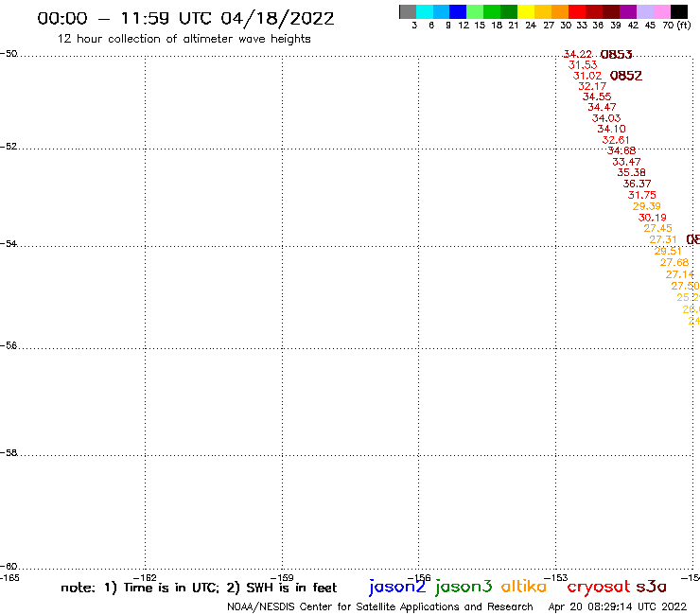Click the 33.47 wave height
The width and height of the screenshot is (700, 615).
pyautogui.click(x=626, y=162)
